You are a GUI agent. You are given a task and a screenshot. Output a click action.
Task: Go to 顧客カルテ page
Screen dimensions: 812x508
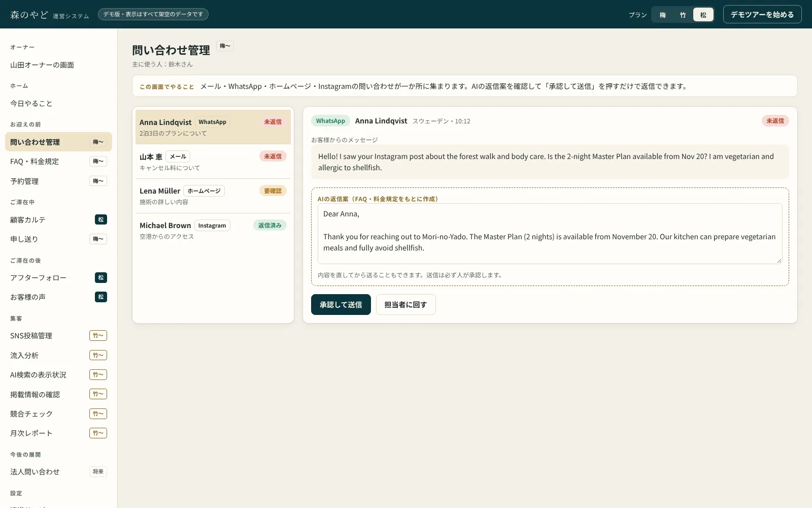(x=58, y=219)
